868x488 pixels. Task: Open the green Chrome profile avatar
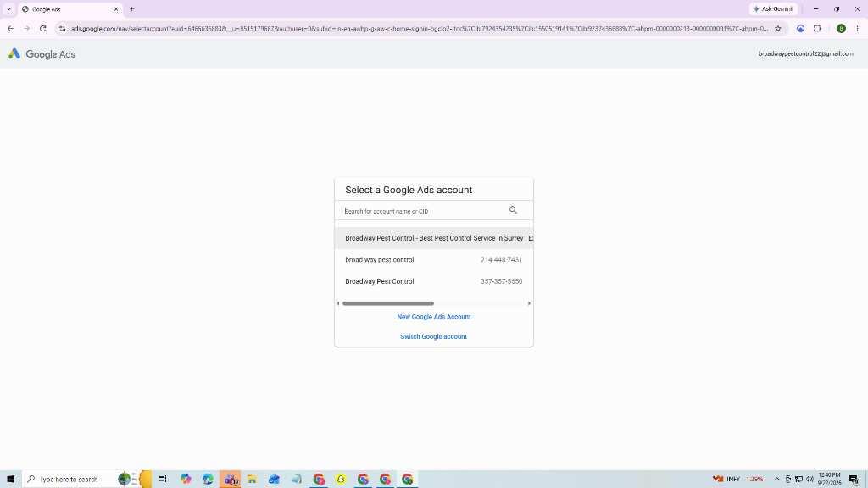pyautogui.click(x=841, y=28)
